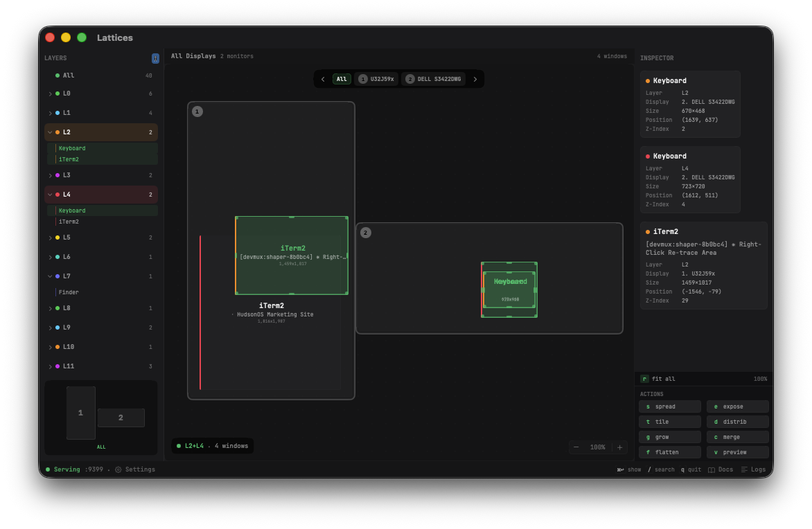The height and width of the screenshot is (529, 812).
Task: Switch to the DELL S3422DWG display tab
Action: 433,79
